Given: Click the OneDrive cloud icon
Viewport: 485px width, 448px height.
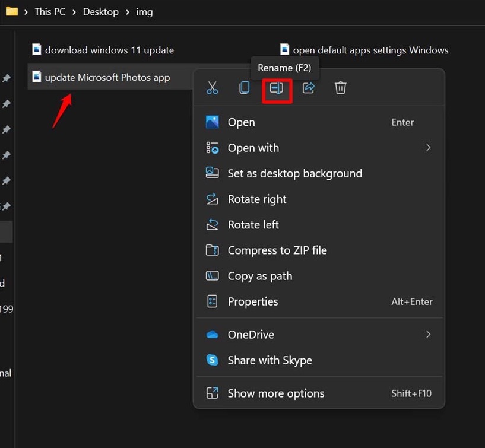Looking at the screenshot, I should 212,335.
